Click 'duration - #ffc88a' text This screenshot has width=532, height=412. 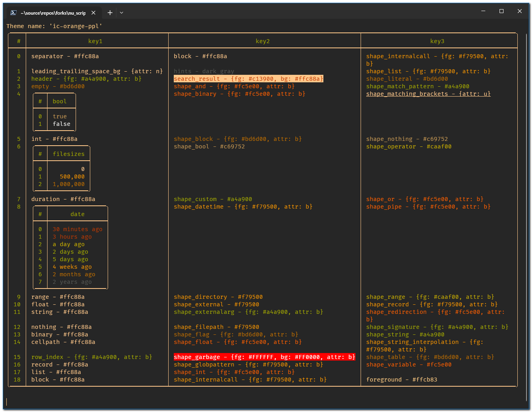[x=63, y=199]
